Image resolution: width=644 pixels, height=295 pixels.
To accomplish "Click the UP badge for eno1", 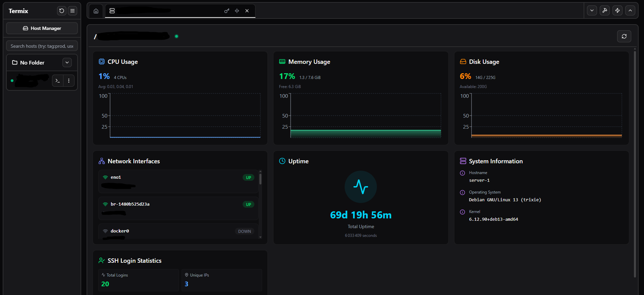I will tap(248, 177).
